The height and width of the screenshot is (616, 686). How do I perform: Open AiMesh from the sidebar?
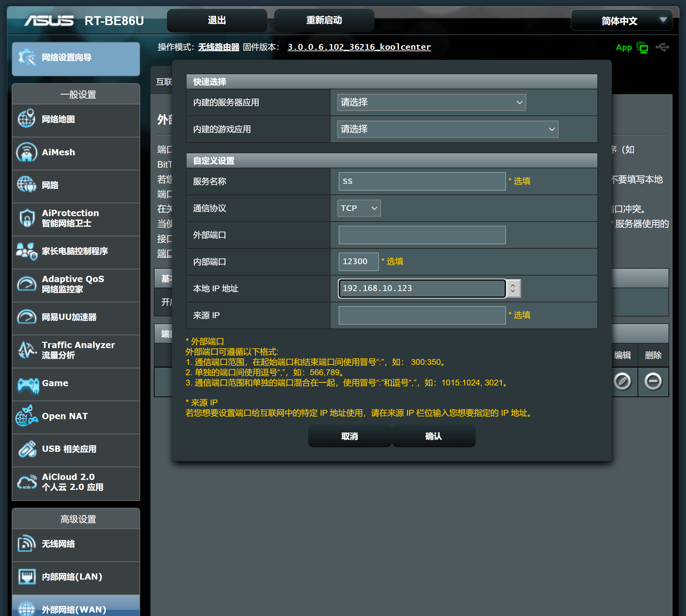76,152
